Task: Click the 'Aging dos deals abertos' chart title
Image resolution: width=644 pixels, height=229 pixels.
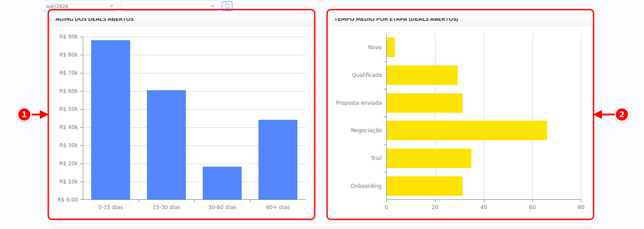Action: coord(94,19)
